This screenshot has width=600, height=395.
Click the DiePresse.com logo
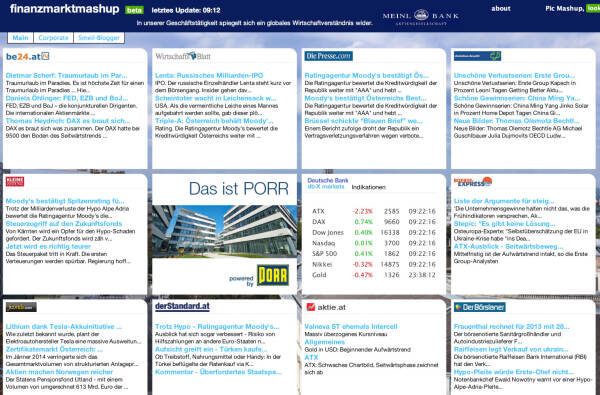click(x=328, y=56)
